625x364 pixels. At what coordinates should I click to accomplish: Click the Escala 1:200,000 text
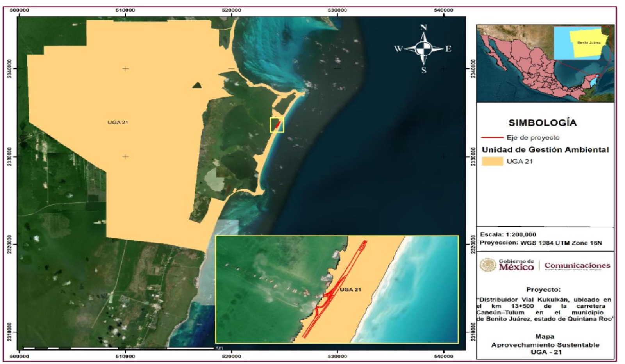click(x=508, y=234)
